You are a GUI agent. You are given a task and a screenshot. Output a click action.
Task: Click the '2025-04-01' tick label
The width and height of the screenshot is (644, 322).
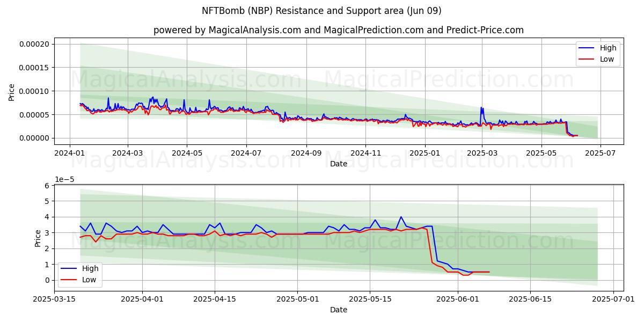[142, 299]
